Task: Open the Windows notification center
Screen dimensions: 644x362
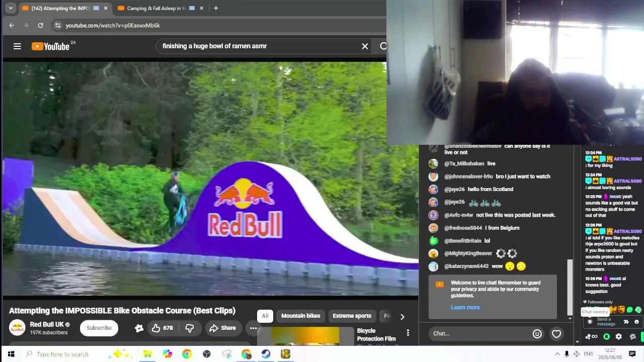Action: [x=632, y=354]
